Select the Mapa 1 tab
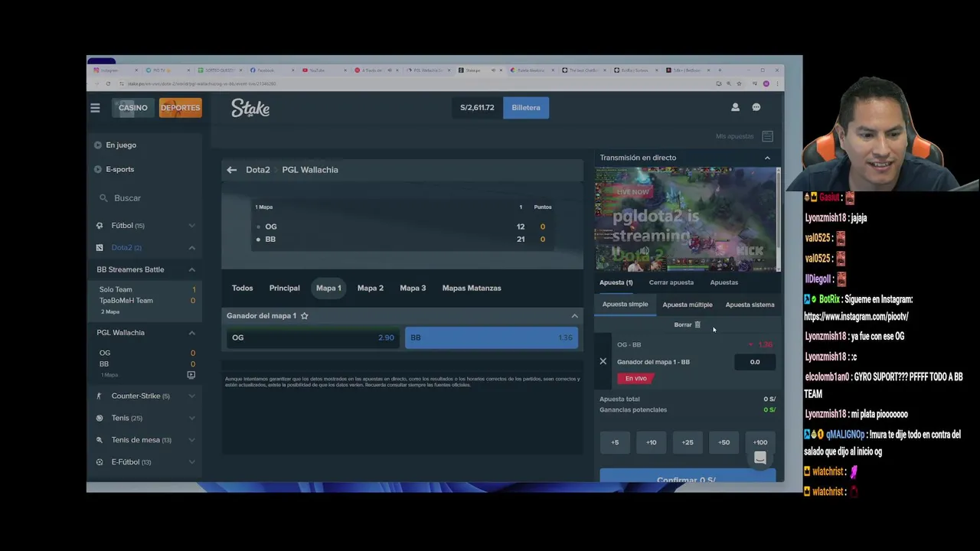Image resolution: width=980 pixels, height=551 pixels. 328,289
